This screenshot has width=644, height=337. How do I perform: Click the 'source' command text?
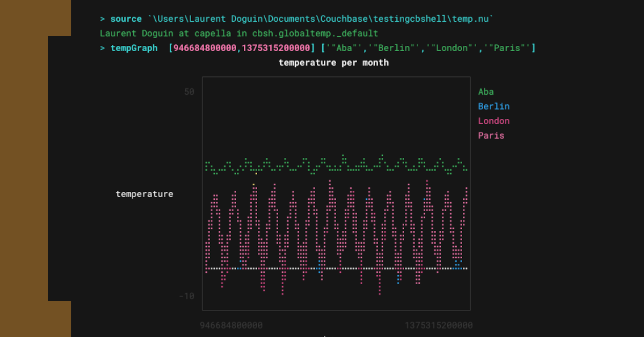click(126, 19)
